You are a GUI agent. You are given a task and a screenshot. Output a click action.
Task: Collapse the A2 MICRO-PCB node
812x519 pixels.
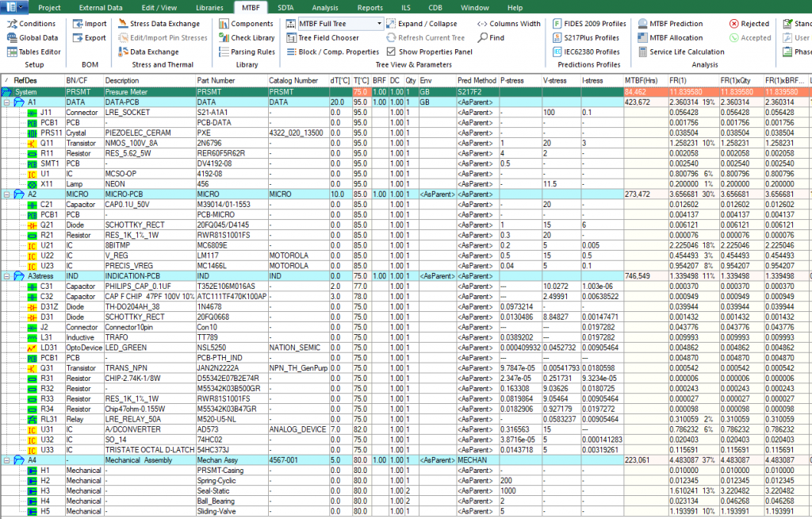[6, 194]
